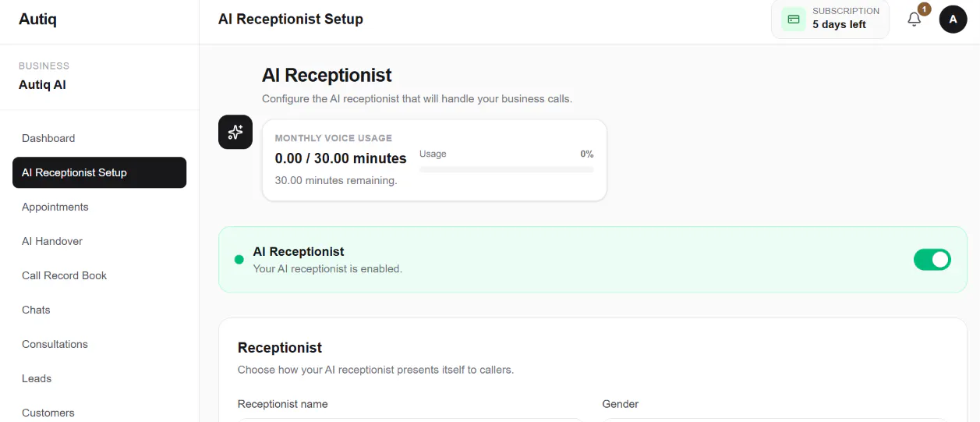Open the Dashboard menu item
The height and width of the screenshot is (422, 980).
[x=99, y=138]
